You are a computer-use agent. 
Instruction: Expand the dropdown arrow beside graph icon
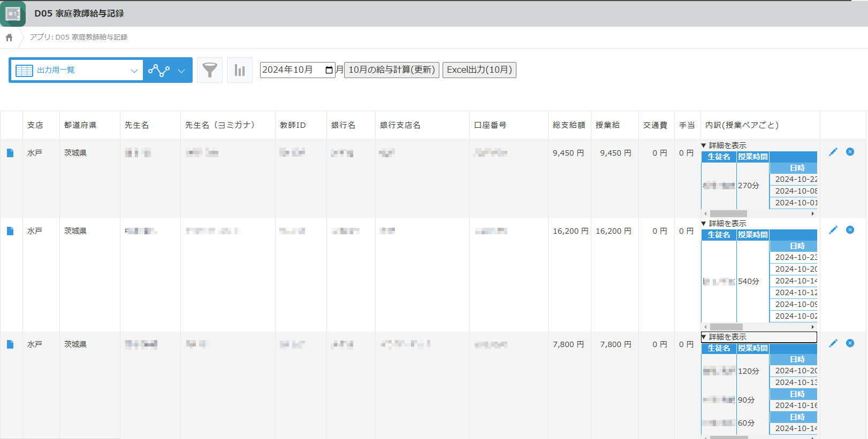pos(181,70)
